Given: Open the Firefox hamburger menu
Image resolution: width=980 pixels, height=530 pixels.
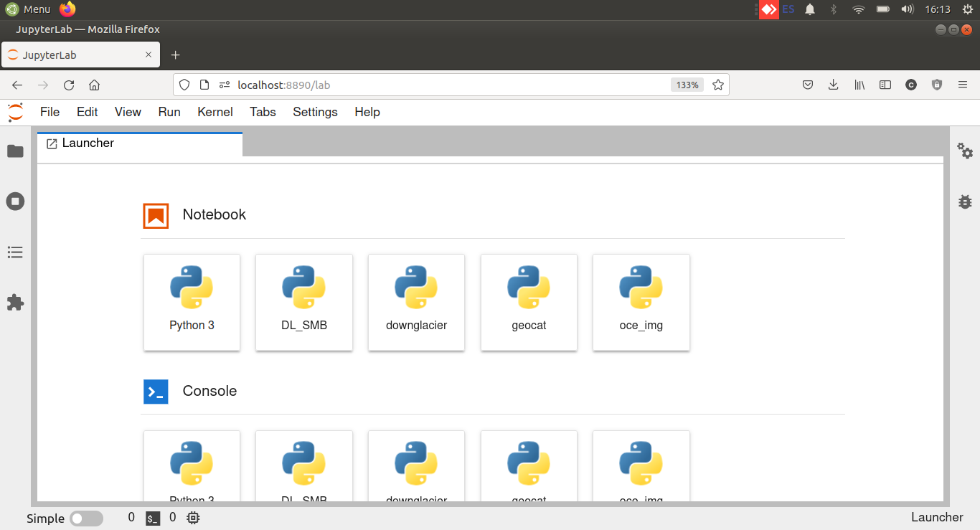Looking at the screenshot, I should pyautogui.click(x=963, y=85).
